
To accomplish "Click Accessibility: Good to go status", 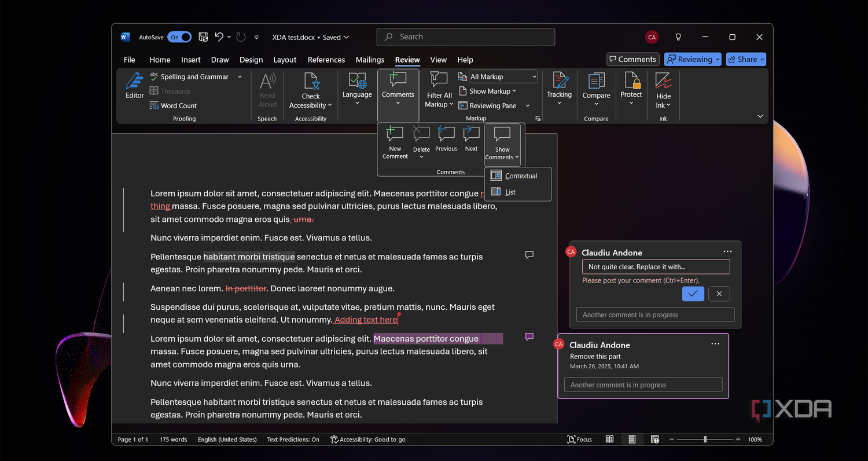I will 367,440.
